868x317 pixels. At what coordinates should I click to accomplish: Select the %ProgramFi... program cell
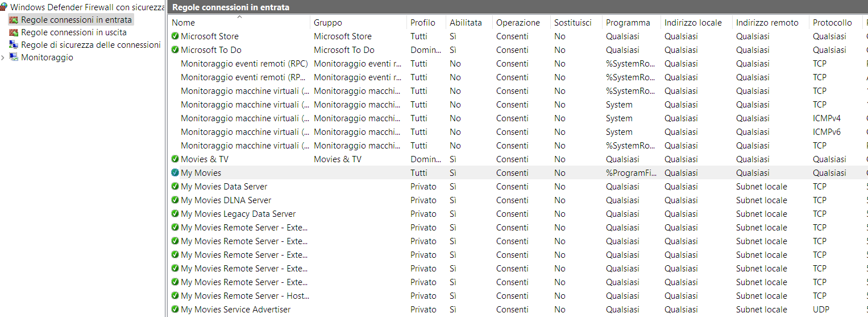[632, 173]
